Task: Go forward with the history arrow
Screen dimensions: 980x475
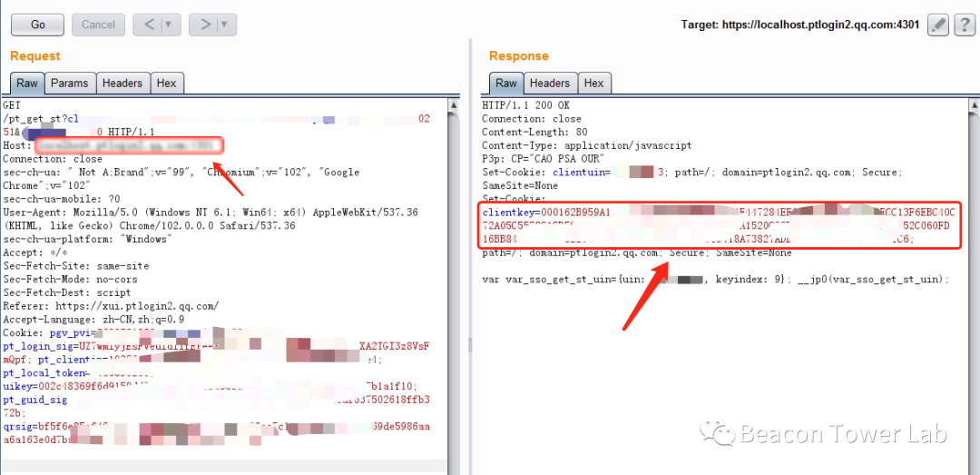Action: point(204,25)
